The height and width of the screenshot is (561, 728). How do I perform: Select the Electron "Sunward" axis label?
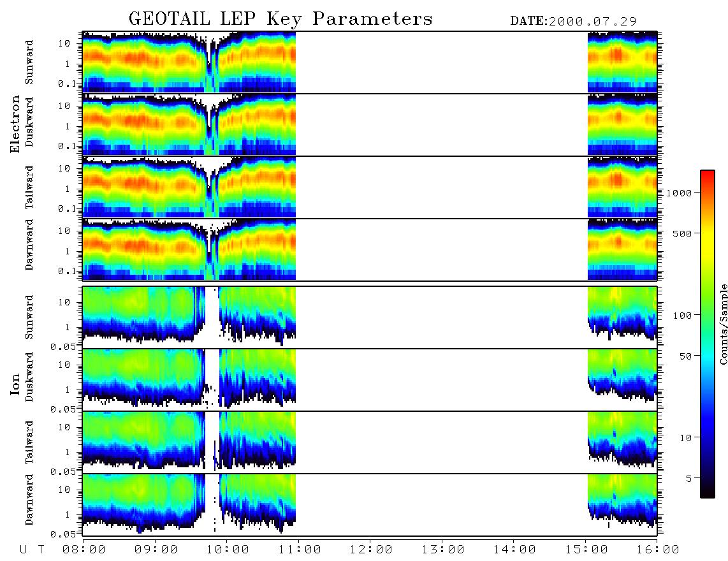point(29,62)
